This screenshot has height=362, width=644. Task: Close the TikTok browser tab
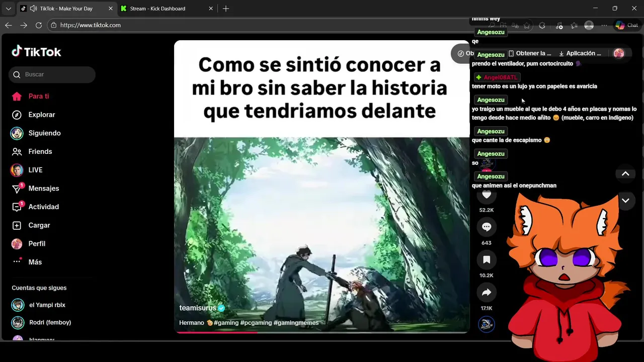click(x=111, y=9)
